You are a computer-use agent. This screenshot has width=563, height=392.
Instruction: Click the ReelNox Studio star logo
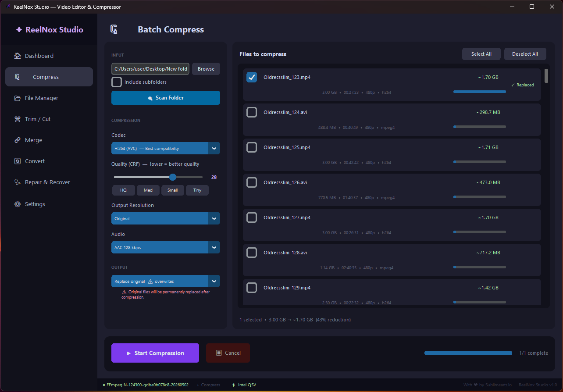[x=19, y=30]
